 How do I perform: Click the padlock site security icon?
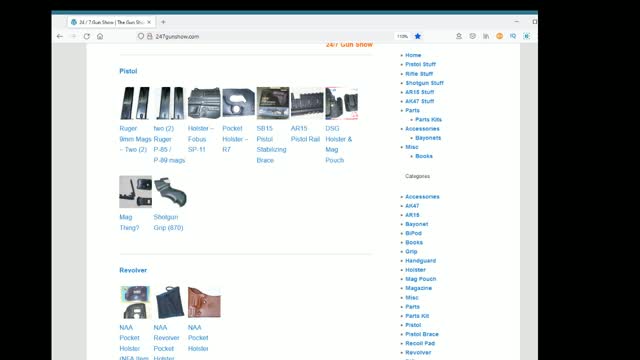click(149, 36)
